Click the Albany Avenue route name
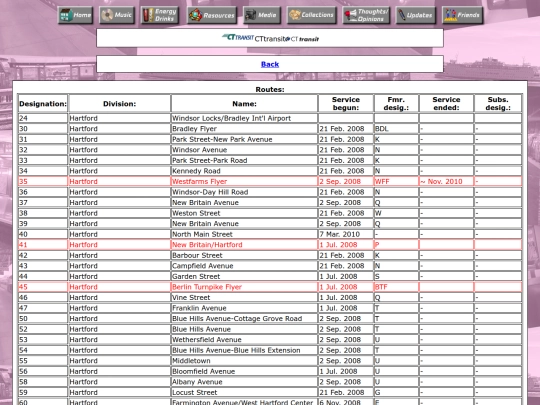540x405 pixels. tap(197, 382)
